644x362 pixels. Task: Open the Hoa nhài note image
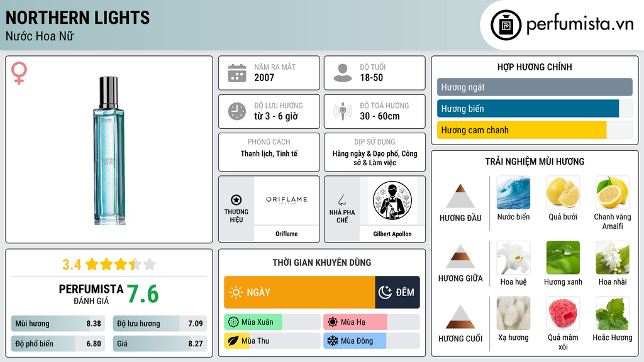[613, 257]
